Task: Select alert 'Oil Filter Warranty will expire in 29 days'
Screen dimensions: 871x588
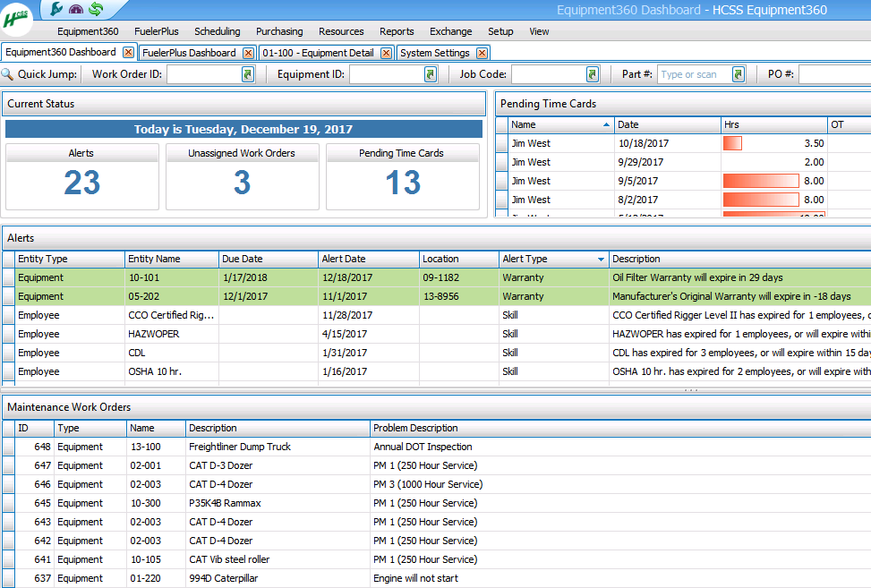Action: pos(697,277)
